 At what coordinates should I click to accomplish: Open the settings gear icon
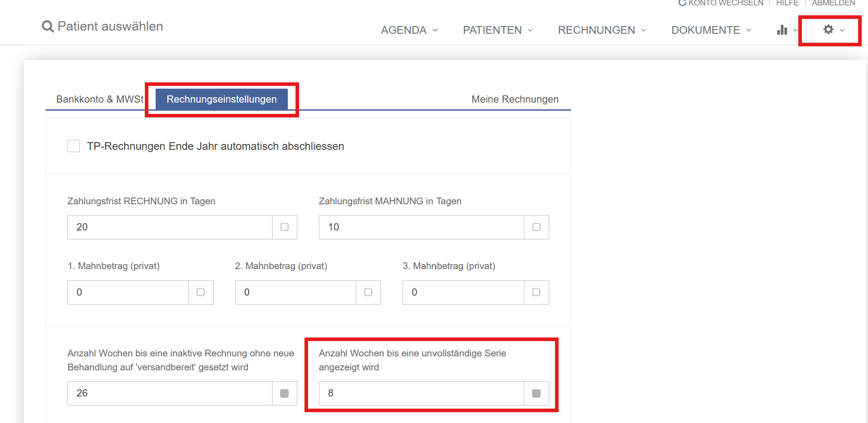click(x=828, y=30)
